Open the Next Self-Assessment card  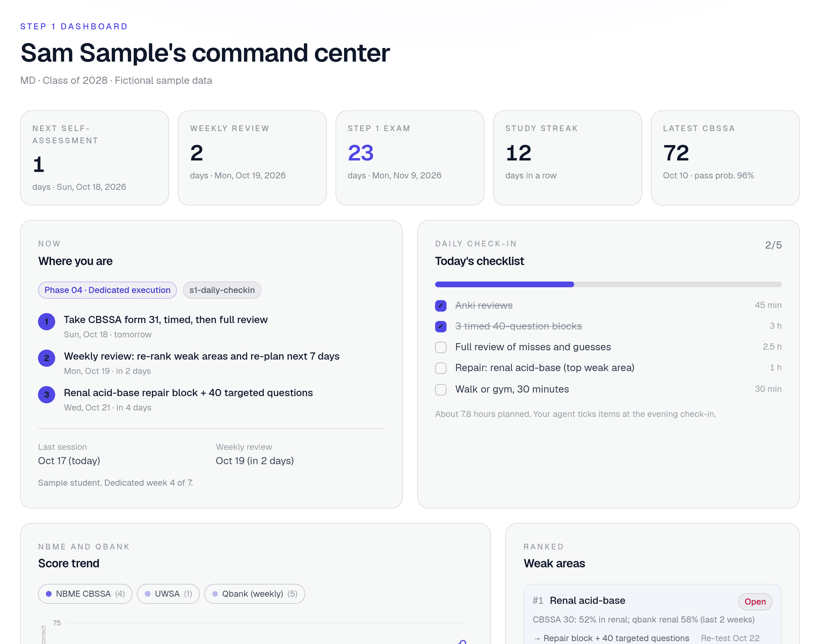95,158
